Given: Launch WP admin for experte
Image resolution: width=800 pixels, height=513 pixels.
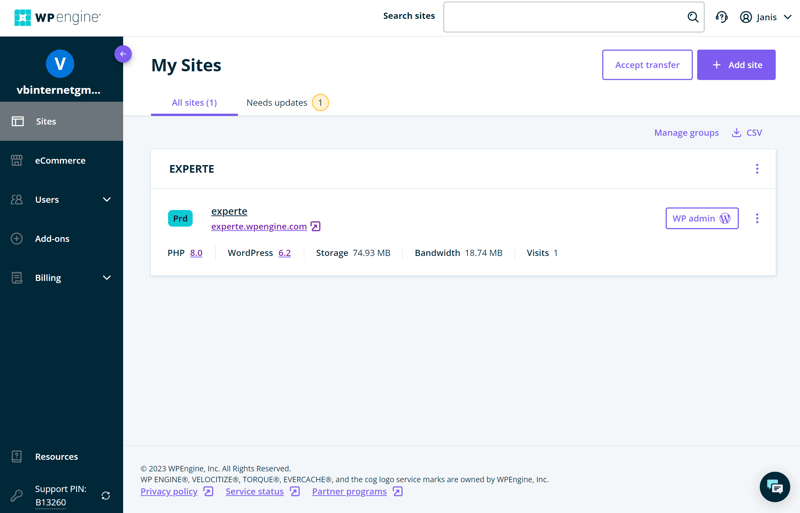Looking at the screenshot, I should click(701, 218).
